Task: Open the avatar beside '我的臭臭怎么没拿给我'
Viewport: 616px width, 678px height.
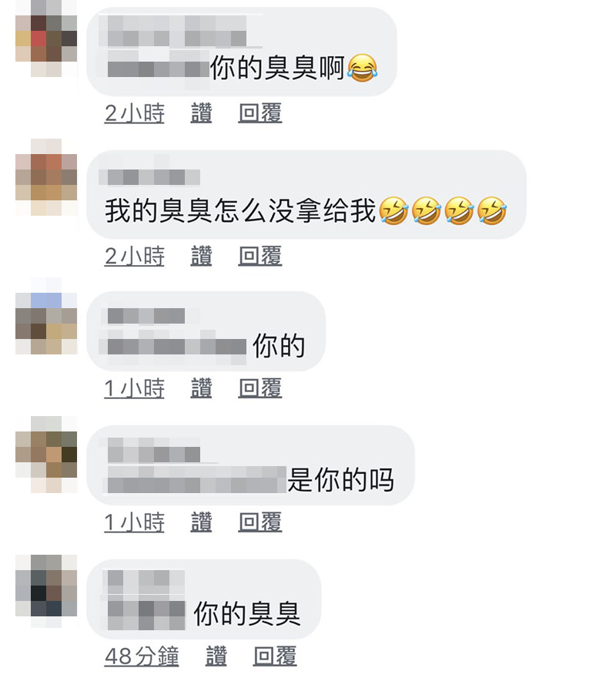Action: [46, 177]
